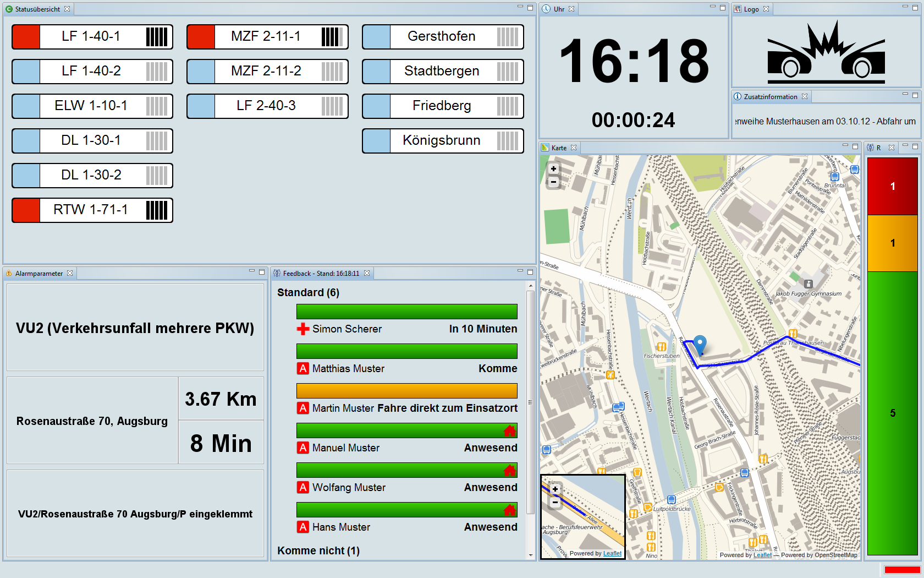Click the red cross icon beside Simon Scherer
Image resolution: width=924 pixels, height=578 pixels.
pyautogui.click(x=302, y=329)
